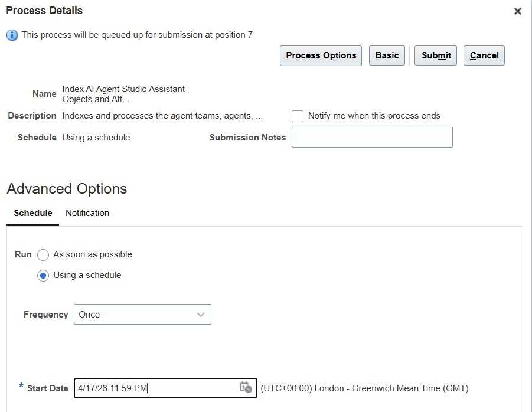
Task: Switch to Basic options view
Action: tap(387, 55)
